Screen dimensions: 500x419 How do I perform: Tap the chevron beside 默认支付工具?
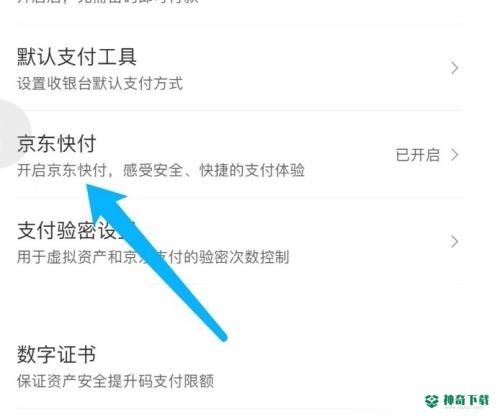coord(454,68)
